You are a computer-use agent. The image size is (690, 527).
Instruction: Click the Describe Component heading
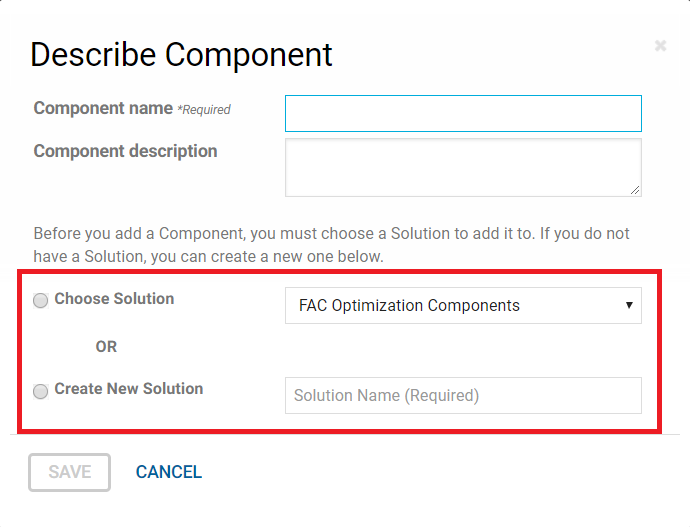click(181, 54)
